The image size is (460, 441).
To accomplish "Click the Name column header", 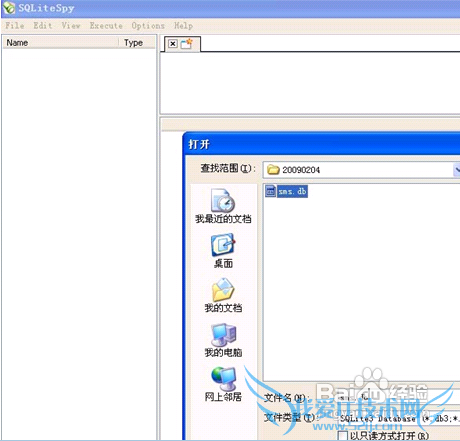I will 61,43.
